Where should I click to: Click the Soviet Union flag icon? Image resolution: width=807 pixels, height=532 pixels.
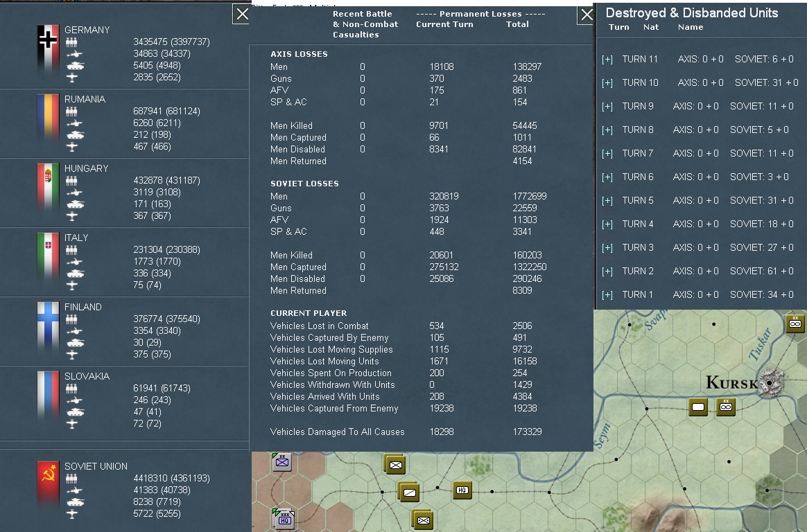click(x=48, y=485)
